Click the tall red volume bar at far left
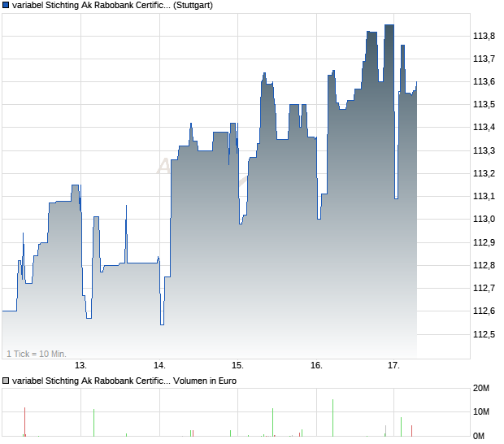The width and height of the screenshot is (504, 444). point(25,421)
